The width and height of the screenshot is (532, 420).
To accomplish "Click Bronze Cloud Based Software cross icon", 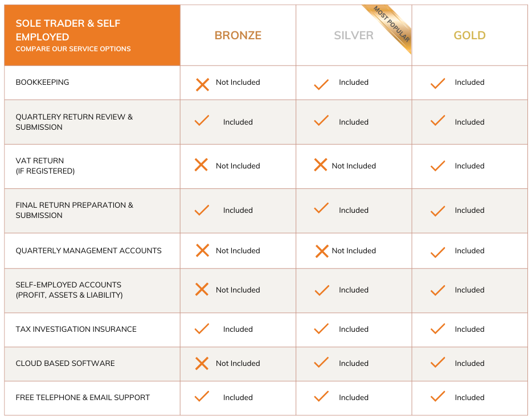I will [x=202, y=364].
